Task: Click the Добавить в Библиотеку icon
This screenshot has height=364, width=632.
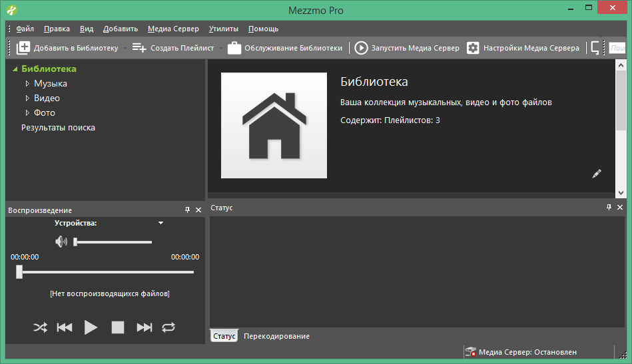Action: tap(23, 48)
